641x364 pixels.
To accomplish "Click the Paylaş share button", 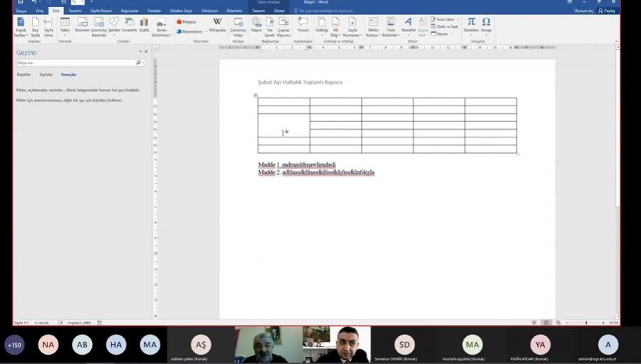I will pyautogui.click(x=607, y=11).
